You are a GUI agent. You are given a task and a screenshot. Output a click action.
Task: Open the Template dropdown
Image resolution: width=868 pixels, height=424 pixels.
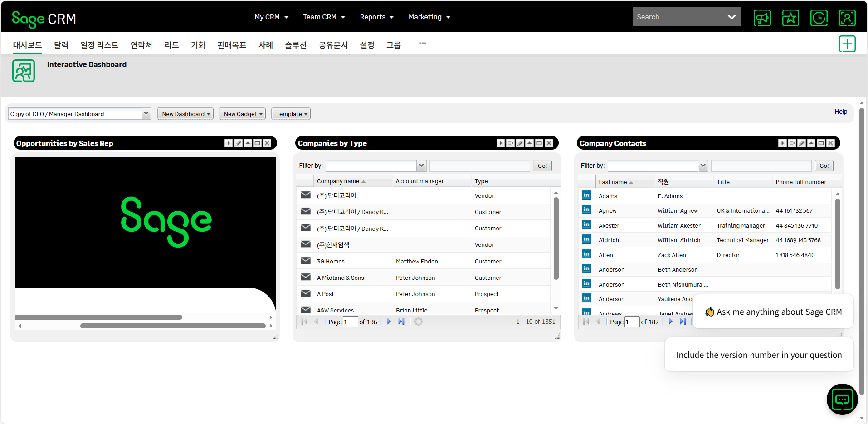(291, 114)
